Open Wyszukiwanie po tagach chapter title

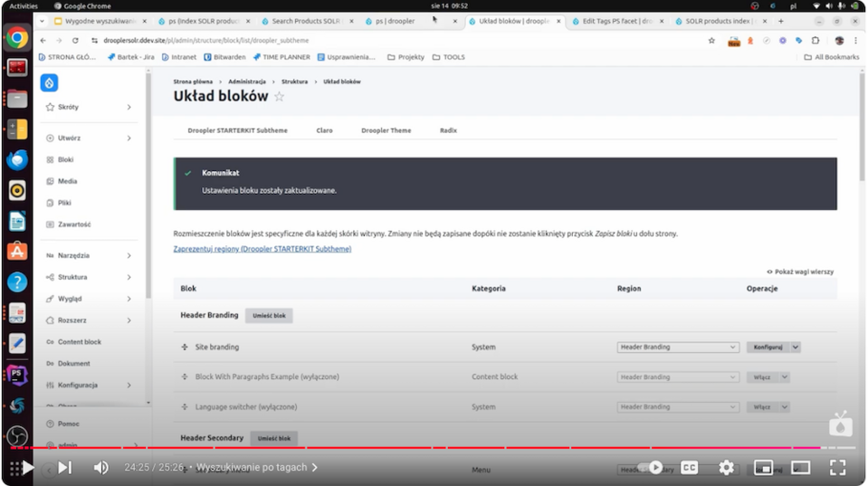(x=256, y=468)
